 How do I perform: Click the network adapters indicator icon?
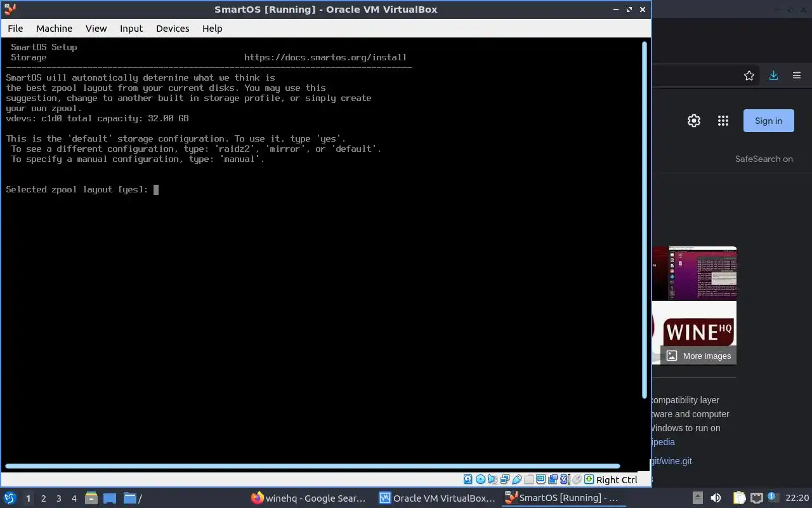(505, 479)
